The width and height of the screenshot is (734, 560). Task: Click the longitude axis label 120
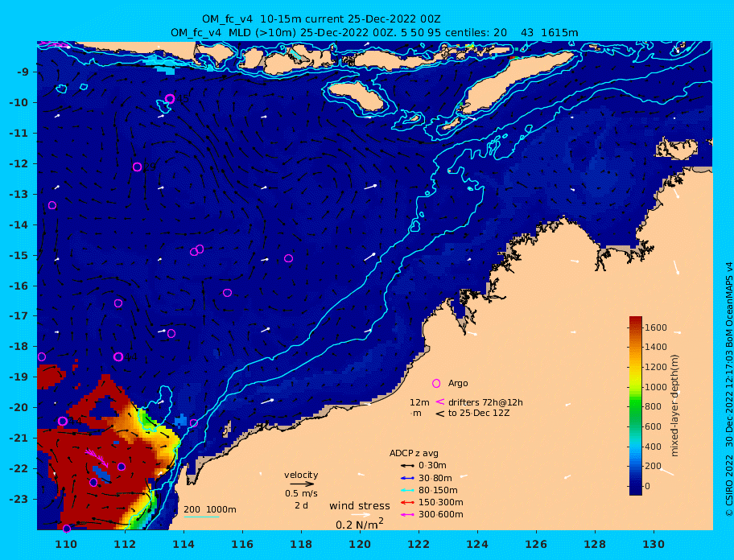click(360, 544)
